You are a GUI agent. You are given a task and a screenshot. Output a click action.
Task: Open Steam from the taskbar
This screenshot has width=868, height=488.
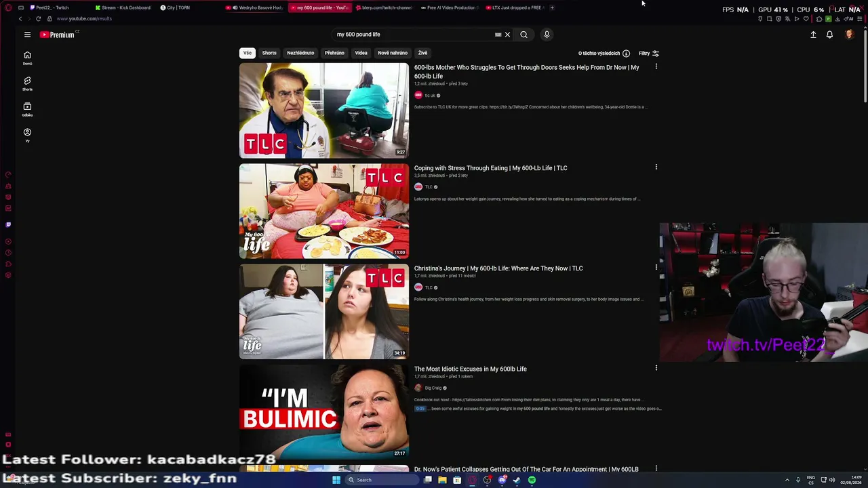pyautogui.click(x=517, y=480)
